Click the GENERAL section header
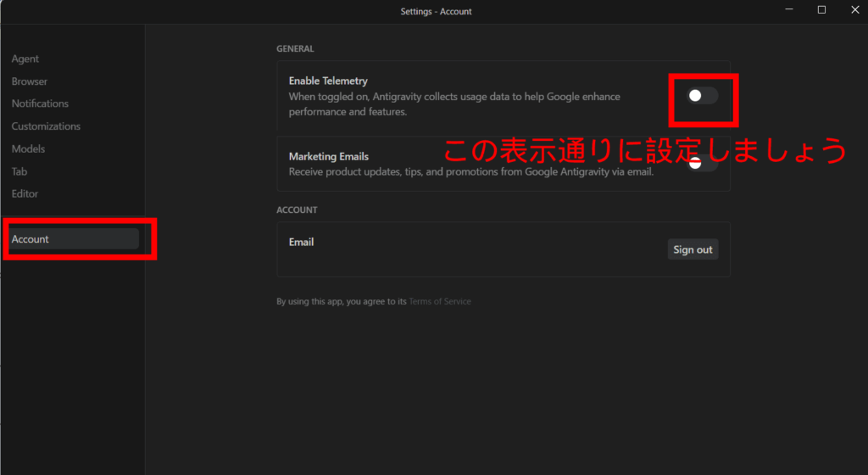 click(x=295, y=49)
